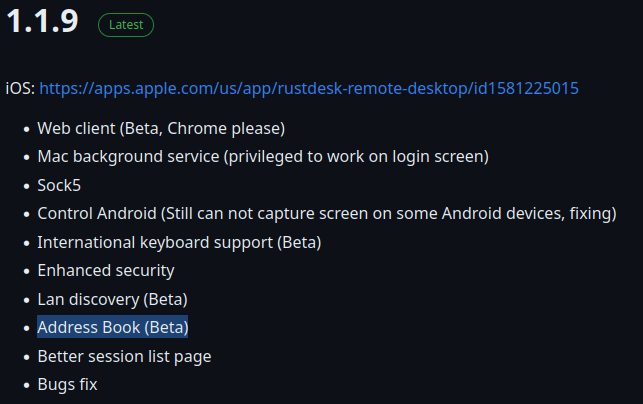The height and width of the screenshot is (404, 643).
Task: Click the bullet before Address Book
Action: tap(25, 328)
